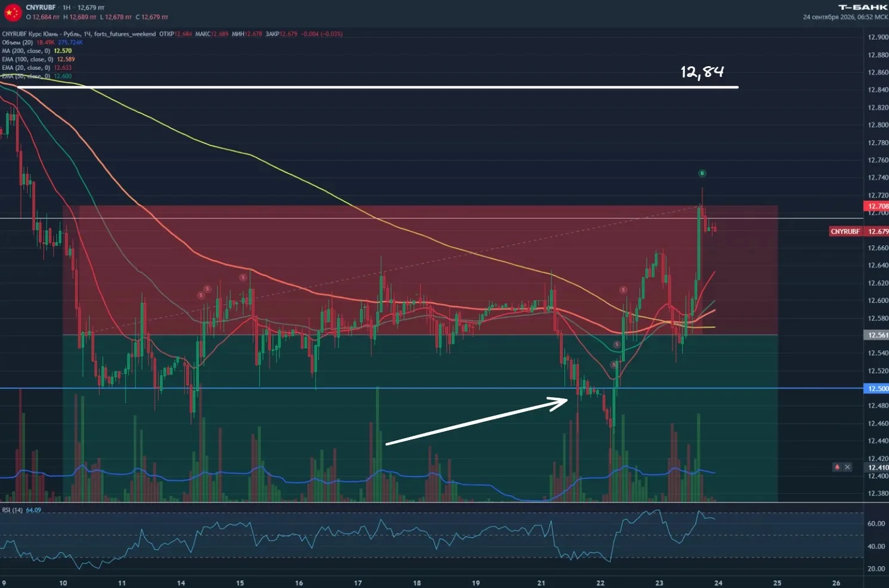
Task: Click the 20.00 level on RSI axis
Action: click(876, 568)
